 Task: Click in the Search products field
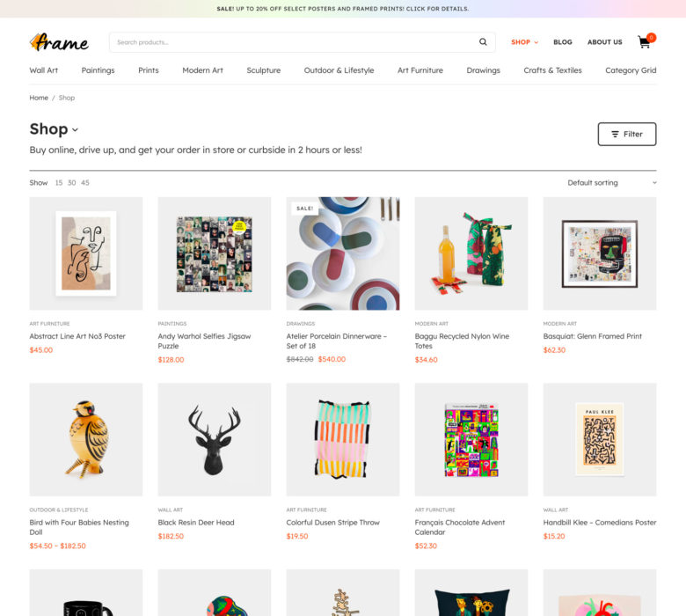click(293, 42)
